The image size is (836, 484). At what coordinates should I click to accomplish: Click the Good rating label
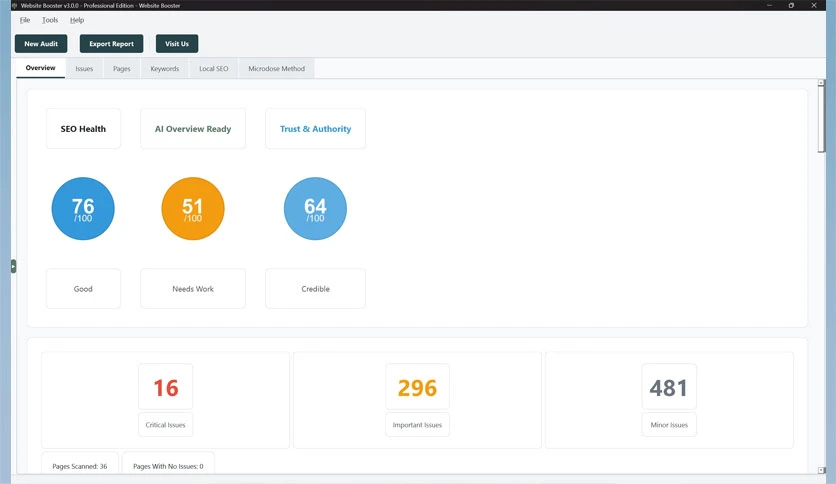pos(83,288)
